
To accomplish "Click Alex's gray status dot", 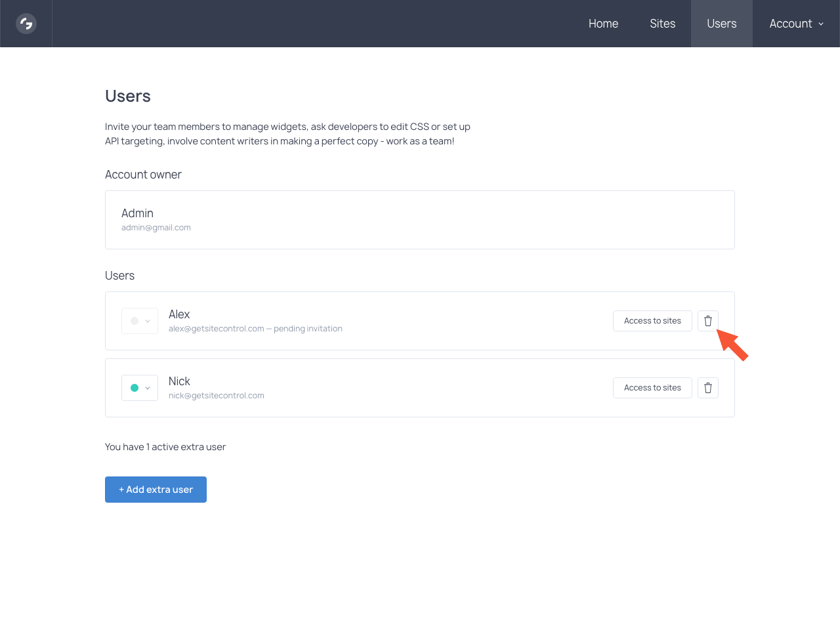I will click(x=135, y=321).
